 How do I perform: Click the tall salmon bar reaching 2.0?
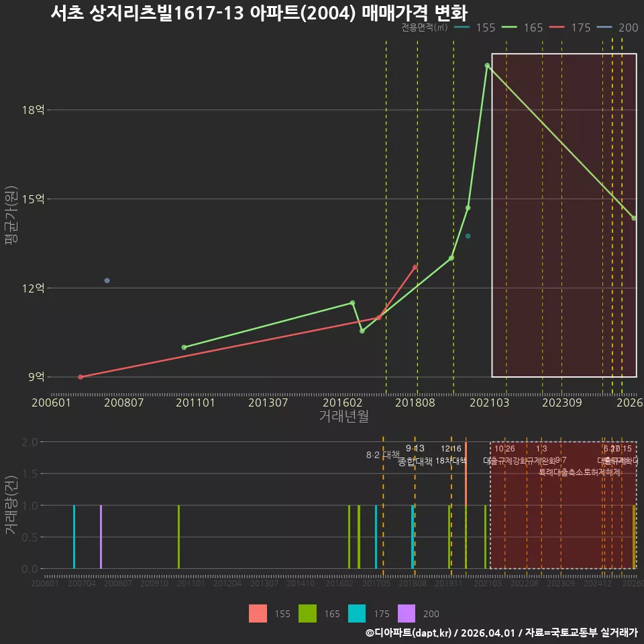point(466,474)
